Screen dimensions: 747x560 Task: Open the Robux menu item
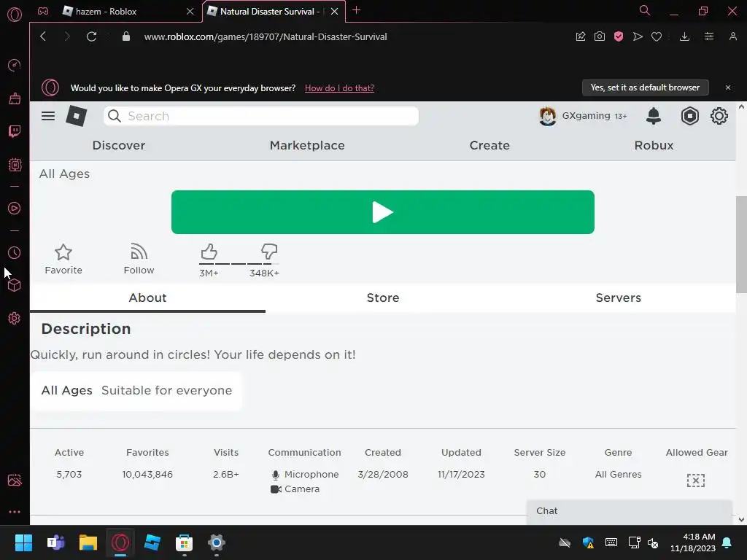click(x=654, y=145)
